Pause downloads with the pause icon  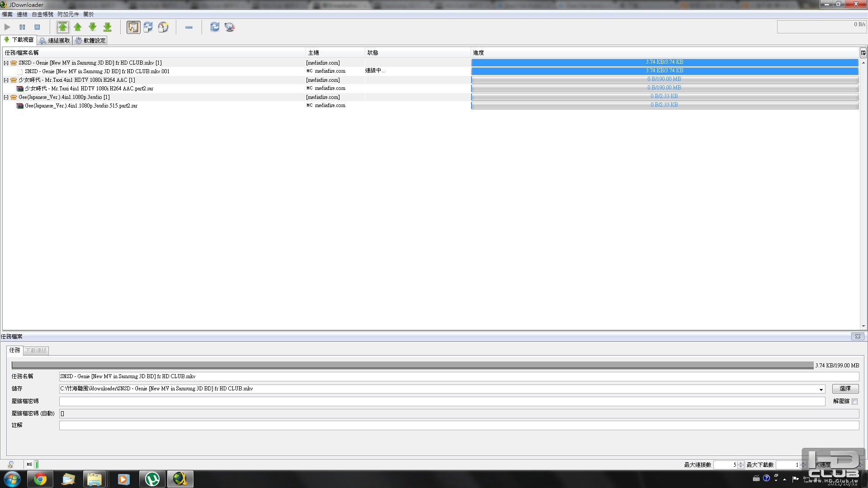(22, 27)
